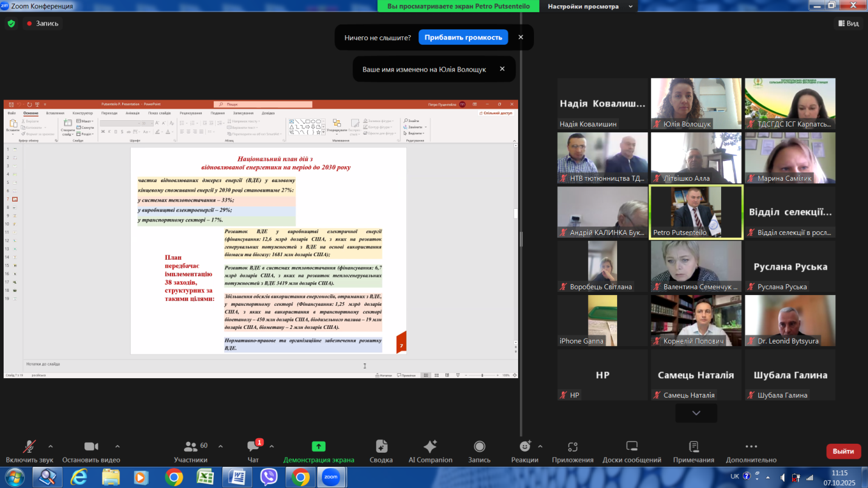Leave the meeting with Выйти button
868x488 pixels.
[x=843, y=451]
